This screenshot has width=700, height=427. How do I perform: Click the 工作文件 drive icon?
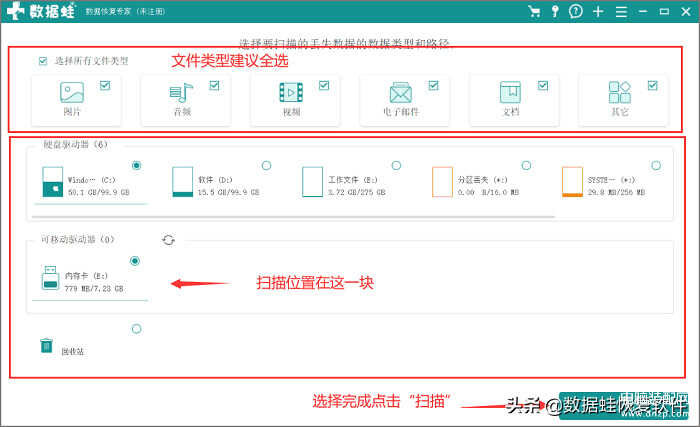(x=312, y=182)
